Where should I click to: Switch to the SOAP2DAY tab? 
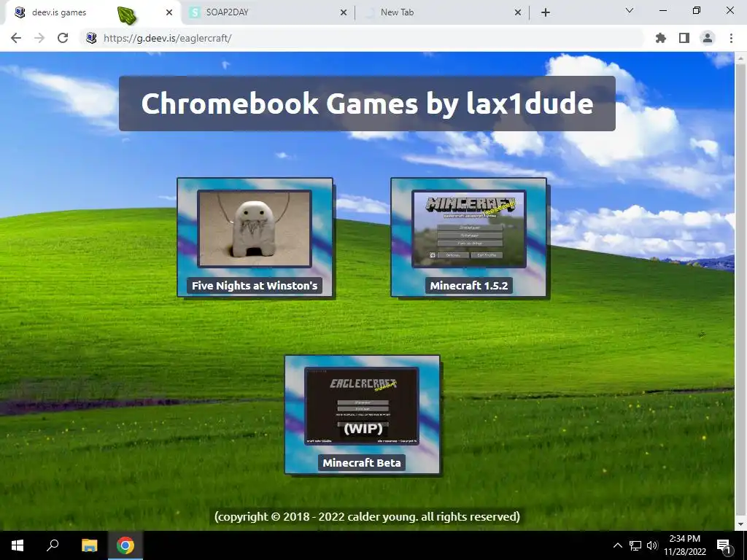pyautogui.click(x=267, y=13)
